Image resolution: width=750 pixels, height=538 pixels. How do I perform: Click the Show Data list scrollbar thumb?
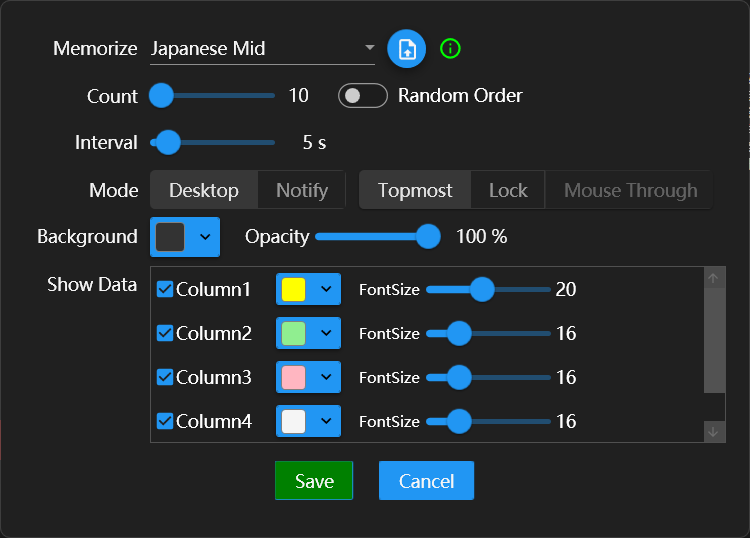(713, 340)
